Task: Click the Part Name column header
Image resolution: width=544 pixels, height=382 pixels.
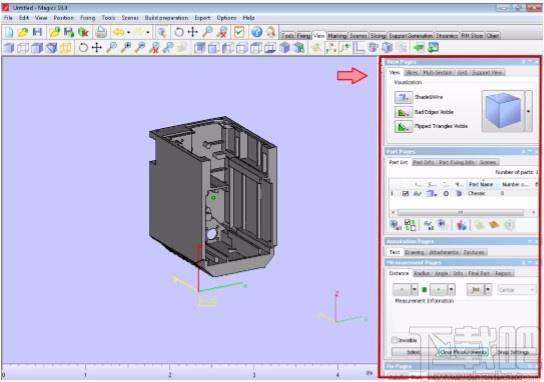Action: [x=482, y=184]
